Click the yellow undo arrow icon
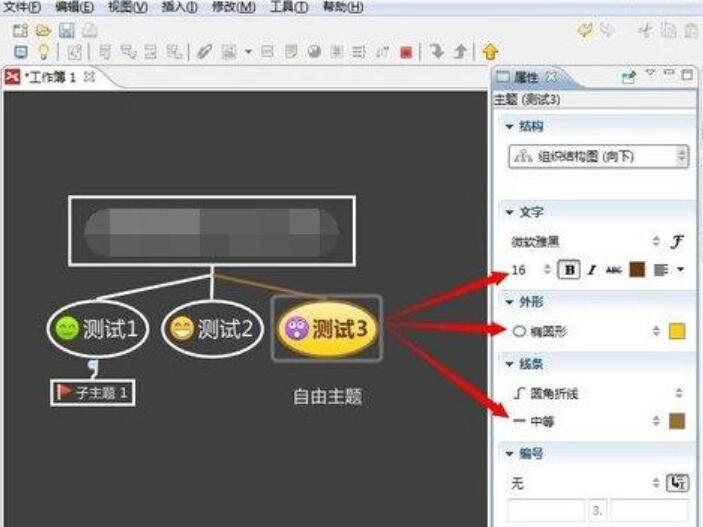Image resolution: width=703 pixels, height=527 pixels. coord(586,30)
